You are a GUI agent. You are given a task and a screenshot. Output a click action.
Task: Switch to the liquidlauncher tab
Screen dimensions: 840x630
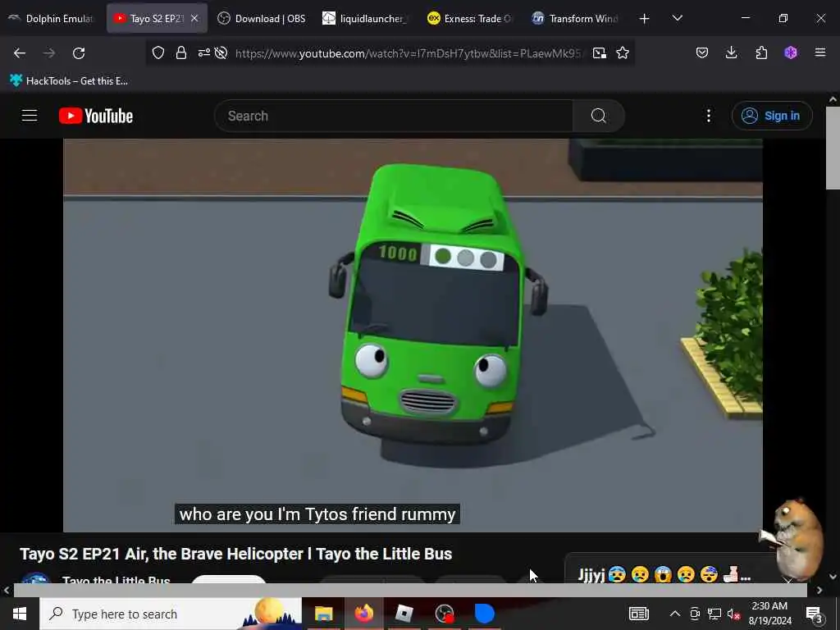click(x=366, y=18)
